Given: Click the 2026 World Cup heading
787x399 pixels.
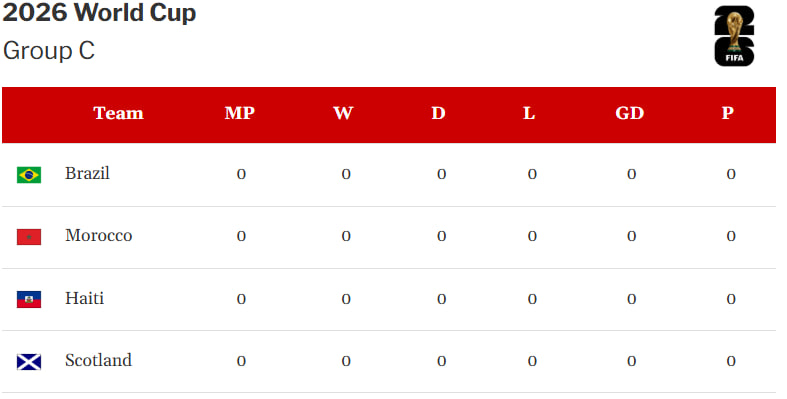Looking at the screenshot, I should (x=99, y=13).
